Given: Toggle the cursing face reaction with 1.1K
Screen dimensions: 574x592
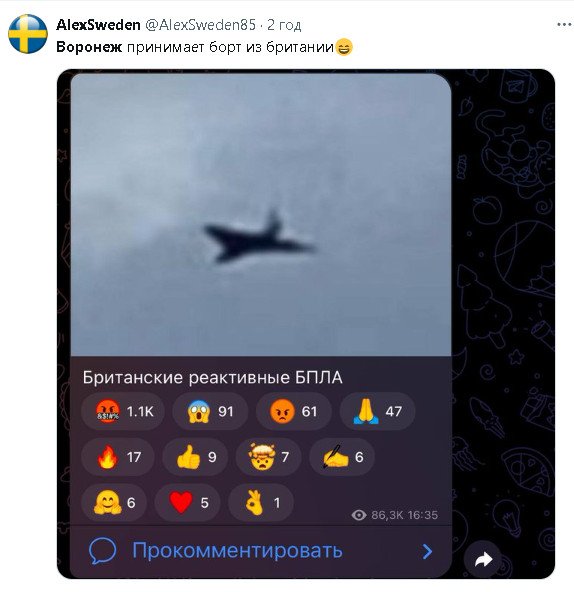Looking at the screenshot, I should tap(123, 411).
